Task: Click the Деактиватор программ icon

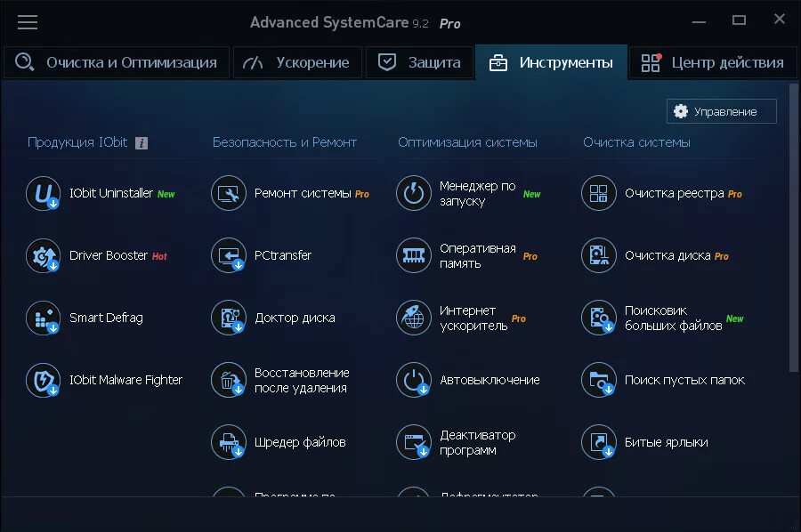Action: point(414,442)
